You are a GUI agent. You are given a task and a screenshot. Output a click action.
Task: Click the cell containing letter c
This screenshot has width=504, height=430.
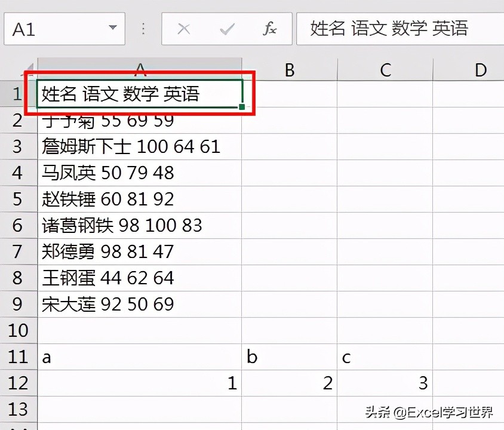[x=385, y=357]
